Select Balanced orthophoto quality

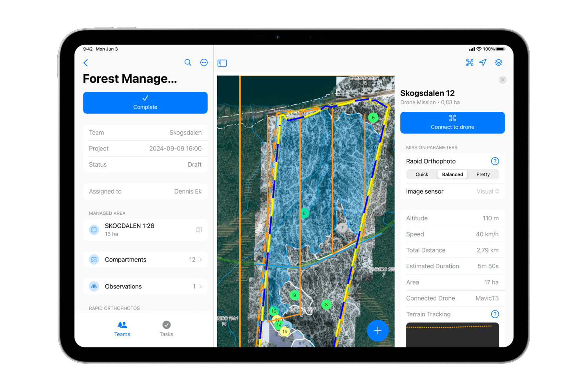point(452,174)
